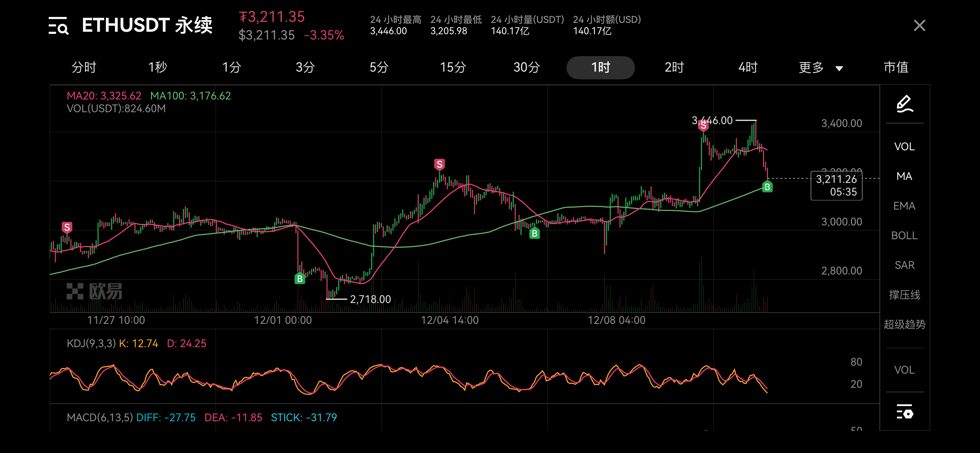The image size is (980, 453).
Task: Toggle the BOLL overlay indicator
Action: [x=904, y=235]
